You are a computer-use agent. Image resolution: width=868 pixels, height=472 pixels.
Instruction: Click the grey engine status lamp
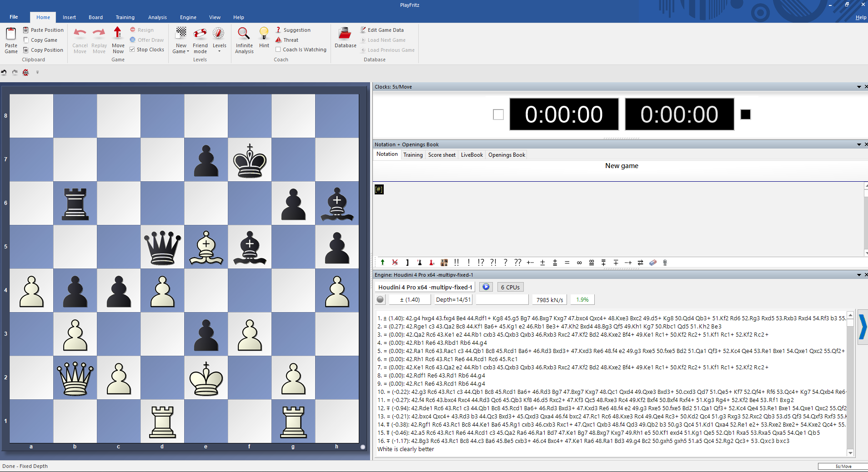click(381, 299)
